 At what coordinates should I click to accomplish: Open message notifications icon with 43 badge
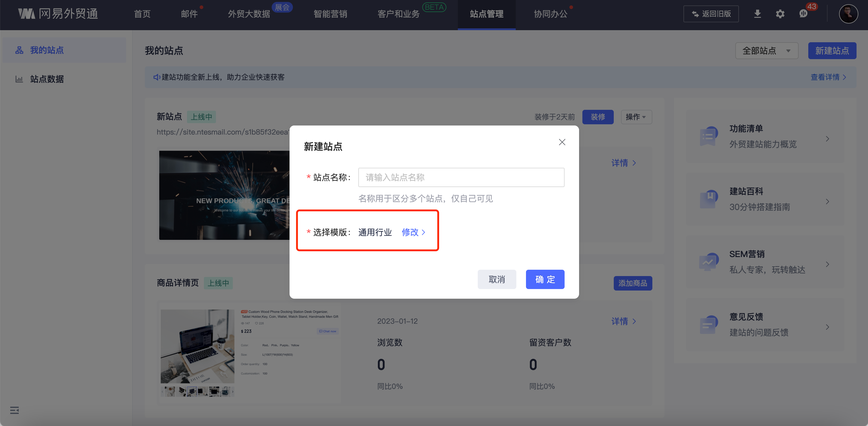(803, 14)
